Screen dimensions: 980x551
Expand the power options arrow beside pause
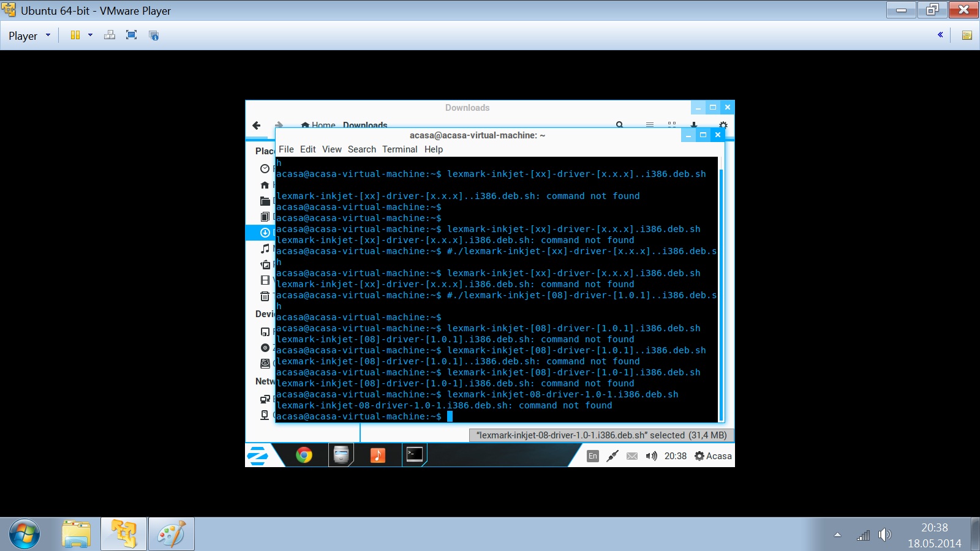click(x=91, y=36)
